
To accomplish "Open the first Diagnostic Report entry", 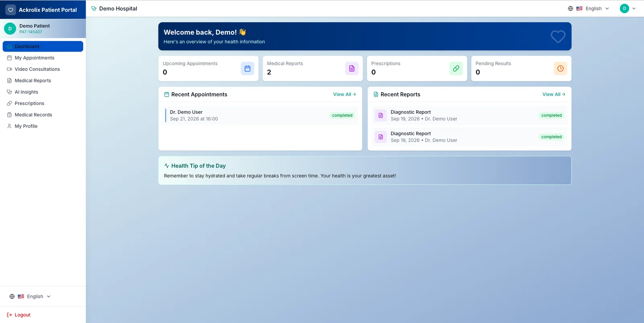I will point(469,115).
